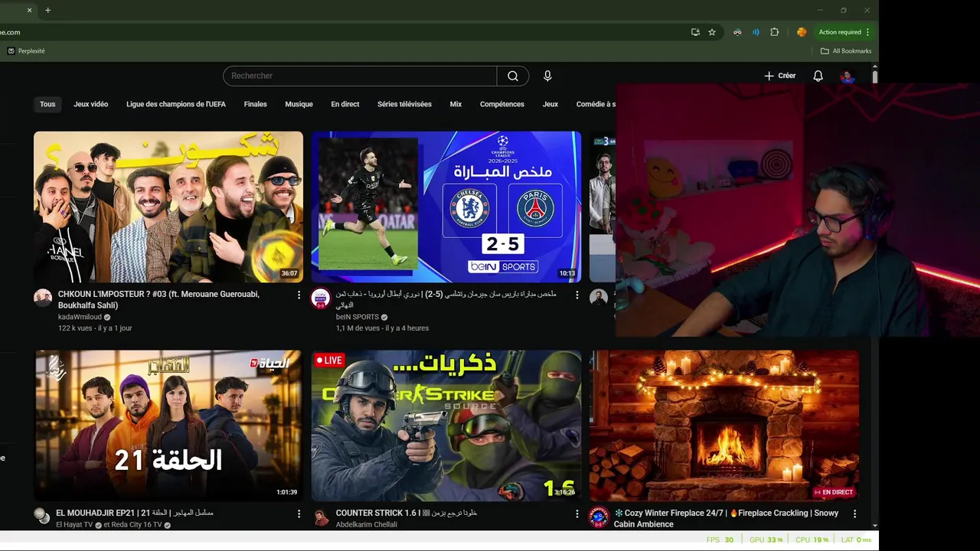This screenshot has width=980, height=551.
Task: Open the beIN SPORTS channel name
Action: pyautogui.click(x=358, y=317)
